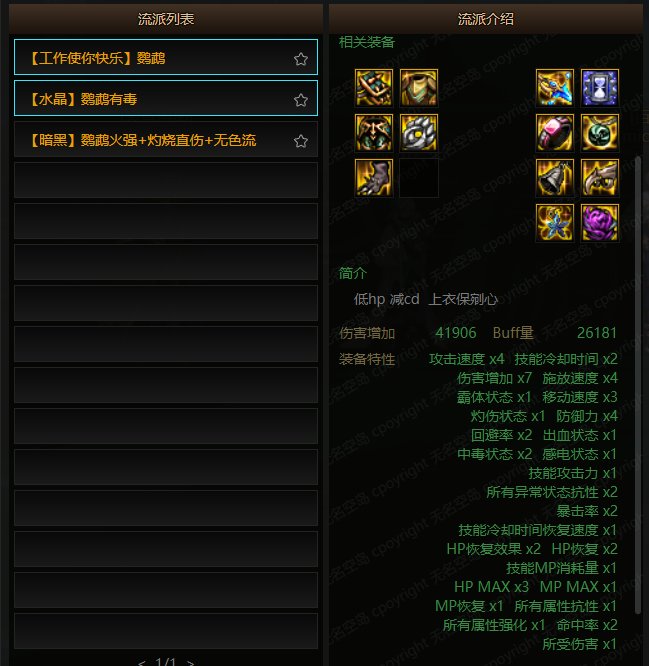Screen dimensions: 649x666
Task: Go to previous page arrow of build list
Action: (141, 662)
